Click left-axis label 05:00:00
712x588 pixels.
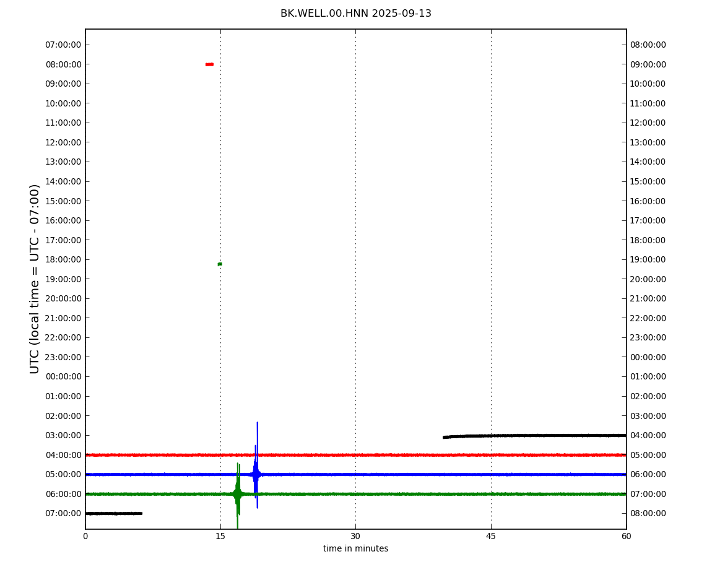[64, 475]
